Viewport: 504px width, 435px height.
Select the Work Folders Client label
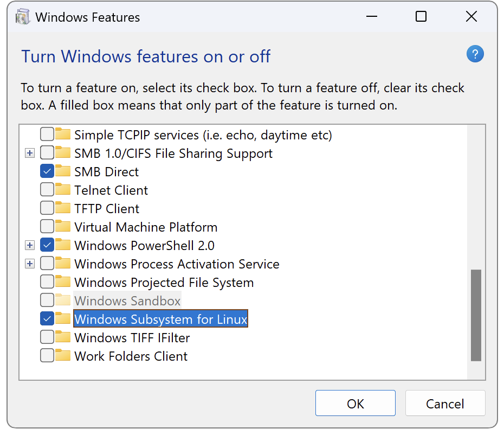[131, 356]
